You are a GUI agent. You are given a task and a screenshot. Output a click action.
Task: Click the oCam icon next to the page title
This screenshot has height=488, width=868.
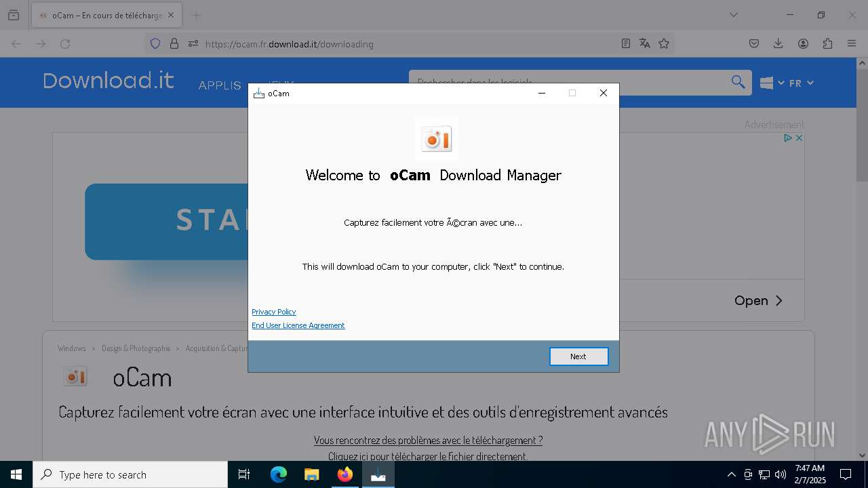pos(75,377)
